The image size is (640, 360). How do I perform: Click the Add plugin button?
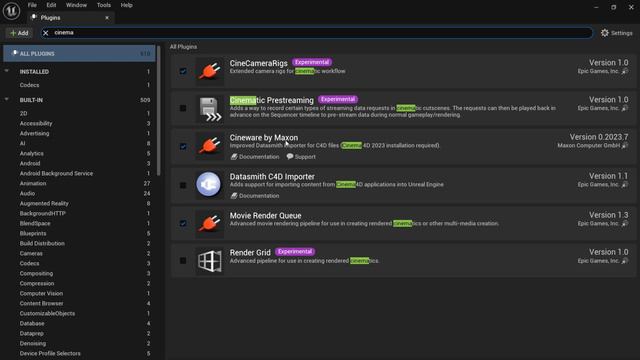pos(19,33)
